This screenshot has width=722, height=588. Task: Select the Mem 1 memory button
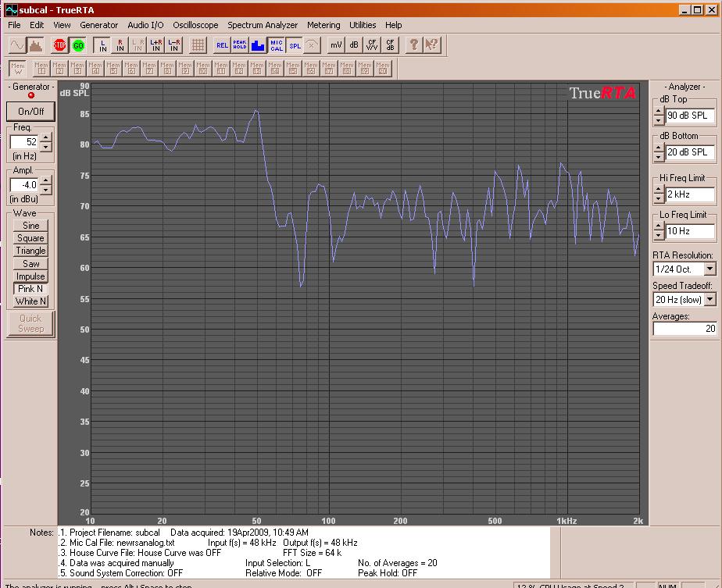click(41, 69)
